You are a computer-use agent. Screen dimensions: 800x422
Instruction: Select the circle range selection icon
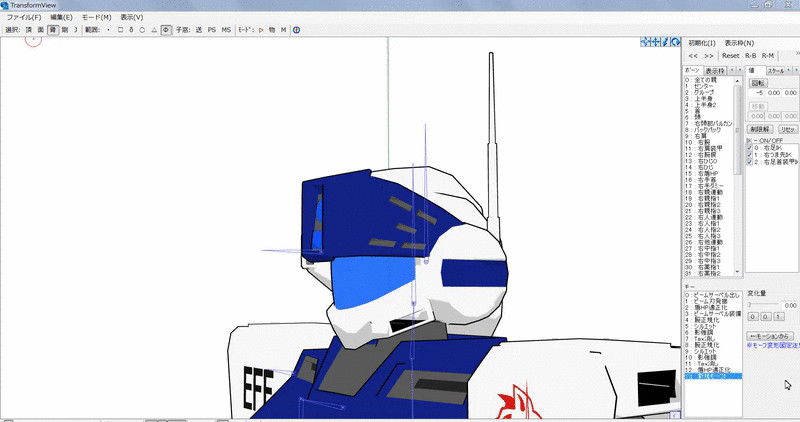point(142,30)
